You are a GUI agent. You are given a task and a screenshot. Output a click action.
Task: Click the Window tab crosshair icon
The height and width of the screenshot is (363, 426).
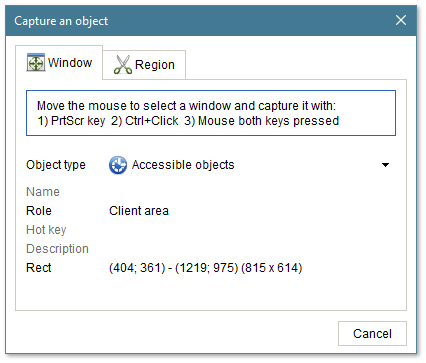[x=36, y=62]
